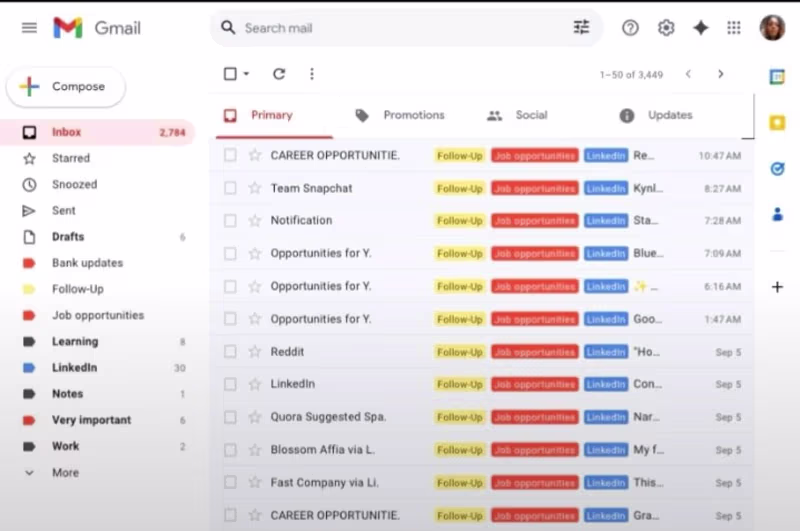The width and height of the screenshot is (800, 531).
Task: Click Job opportunities tag on Reddit email
Action: tap(535, 351)
